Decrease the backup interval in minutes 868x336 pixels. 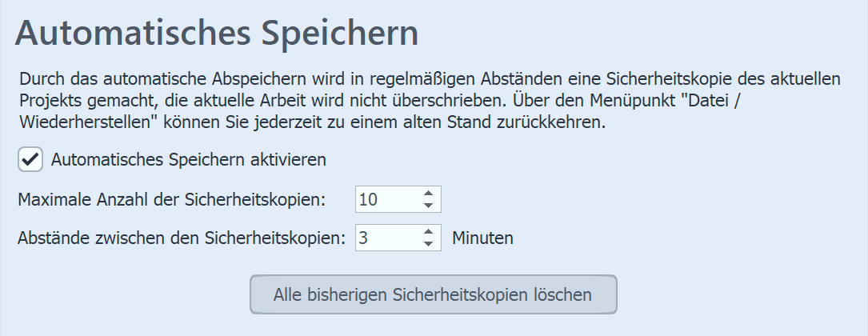click(429, 243)
